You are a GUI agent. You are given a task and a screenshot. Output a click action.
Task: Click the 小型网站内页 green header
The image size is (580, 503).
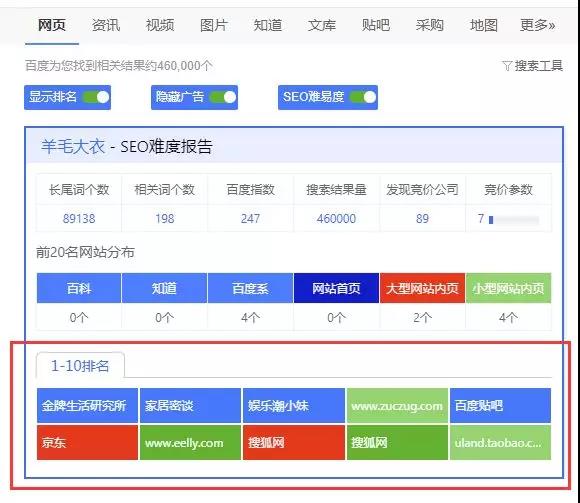509,288
